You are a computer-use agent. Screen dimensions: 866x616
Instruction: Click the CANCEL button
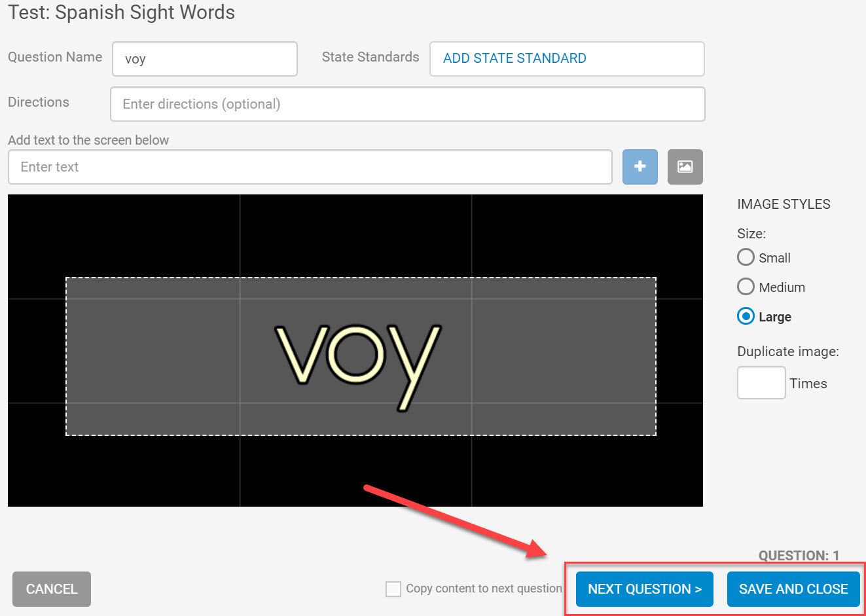(x=52, y=589)
